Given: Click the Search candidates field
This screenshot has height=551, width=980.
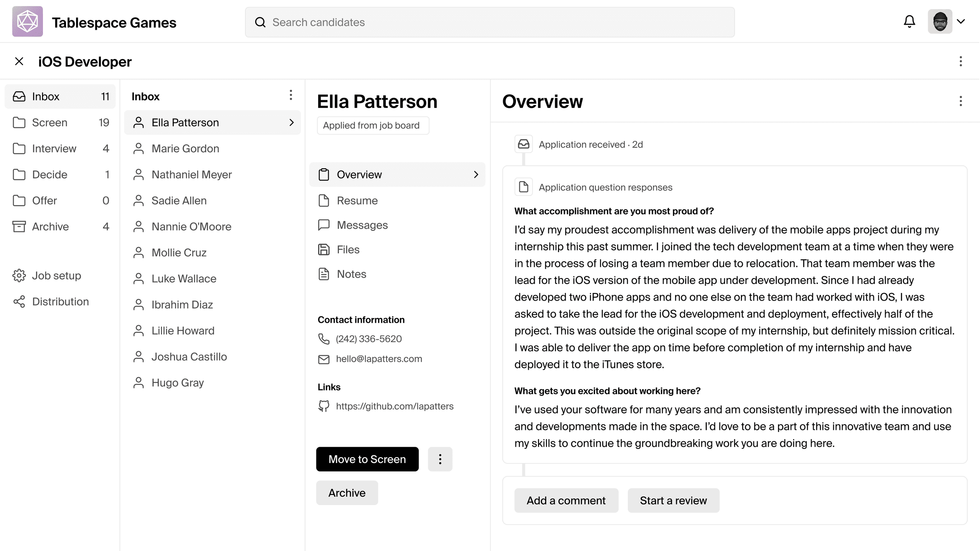Looking at the screenshot, I should click(x=490, y=22).
